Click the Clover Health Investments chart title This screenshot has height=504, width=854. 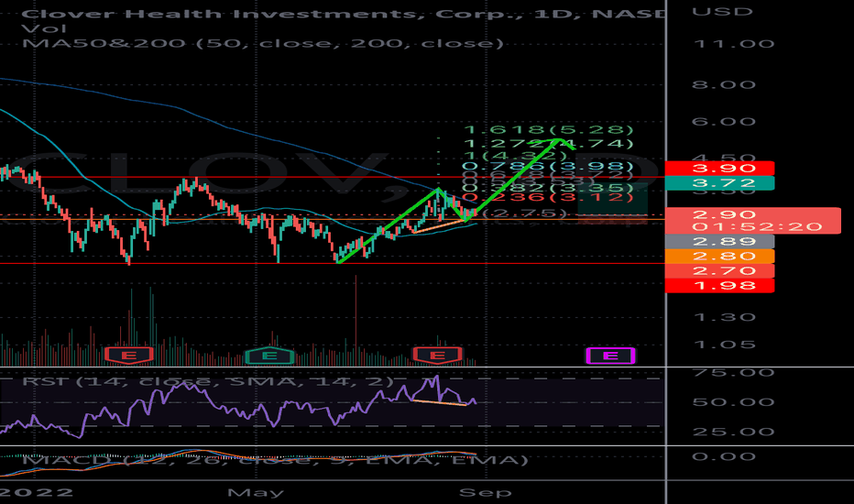pyautogui.click(x=343, y=14)
